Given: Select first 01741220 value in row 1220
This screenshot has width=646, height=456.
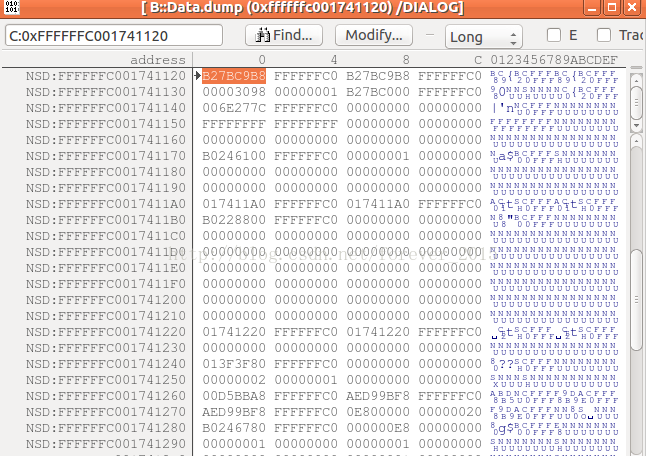Looking at the screenshot, I should (x=234, y=332).
